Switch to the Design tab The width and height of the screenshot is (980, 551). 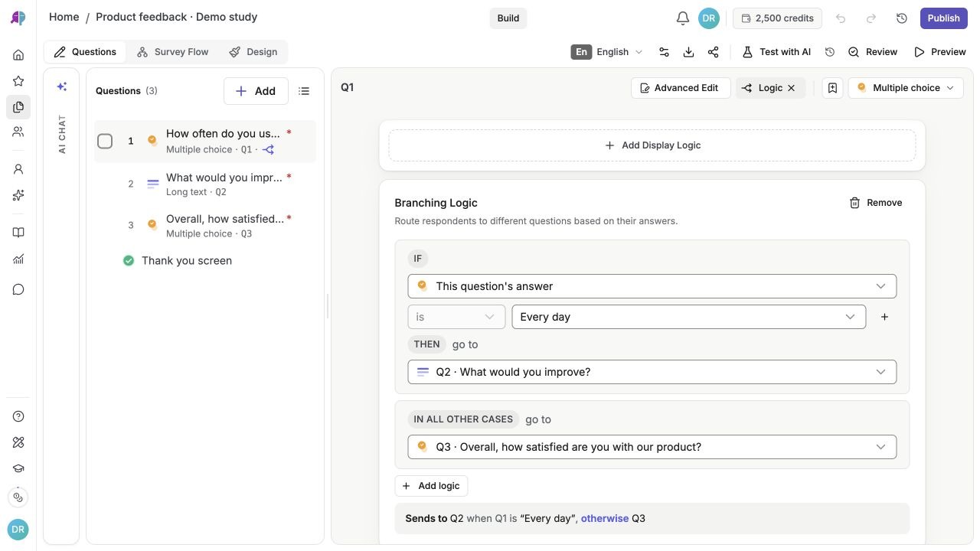coord(253,52)
